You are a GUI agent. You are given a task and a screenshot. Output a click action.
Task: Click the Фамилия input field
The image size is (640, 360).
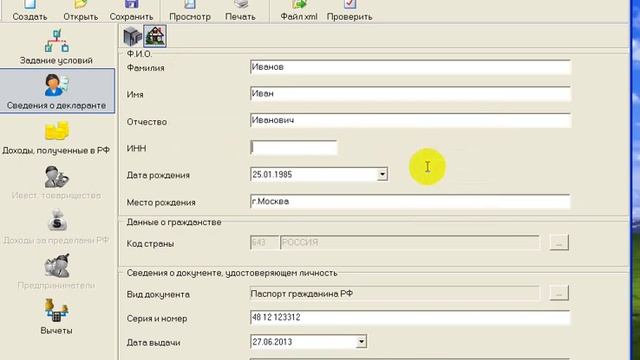(410, 67)
